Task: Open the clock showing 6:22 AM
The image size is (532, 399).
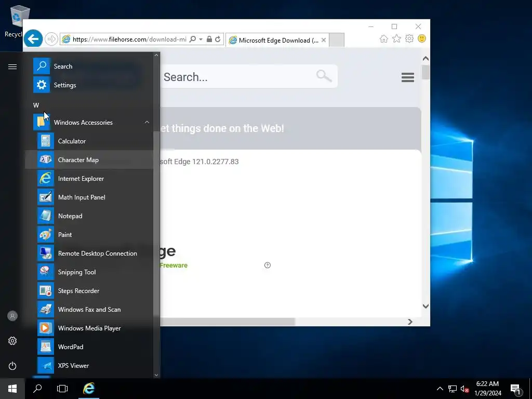Action: click(487, 389)
